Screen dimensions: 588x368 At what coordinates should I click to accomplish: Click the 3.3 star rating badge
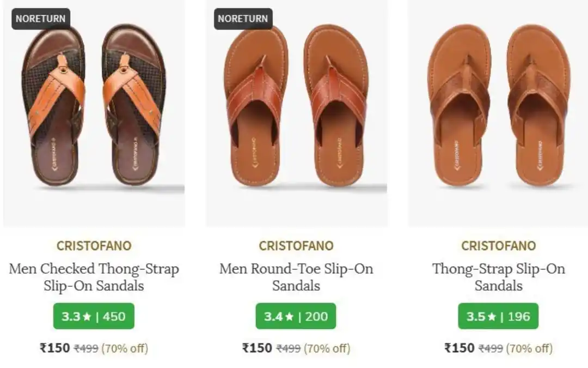94,316
